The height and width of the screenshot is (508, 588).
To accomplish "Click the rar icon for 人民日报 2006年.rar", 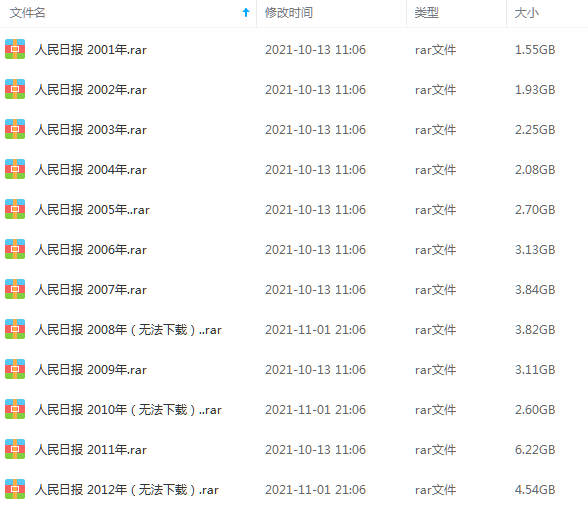I will (15, 249).
